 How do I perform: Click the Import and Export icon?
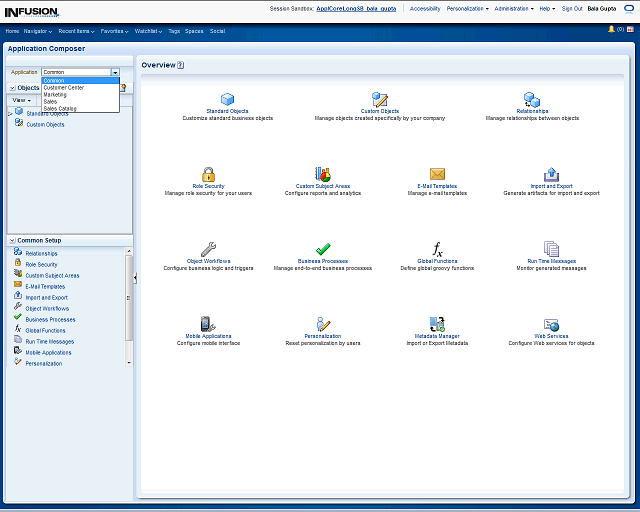[551, 174]
